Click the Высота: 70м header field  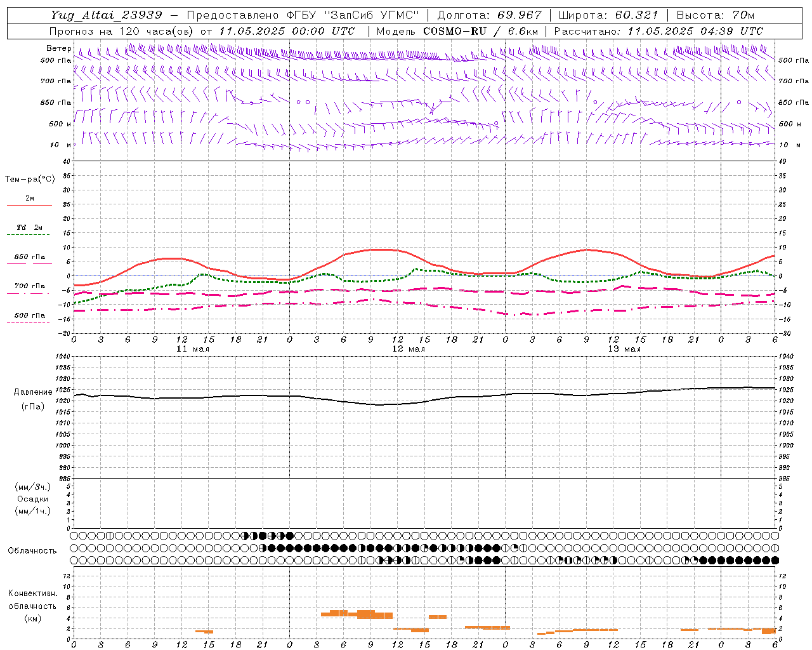click(715, 15)
